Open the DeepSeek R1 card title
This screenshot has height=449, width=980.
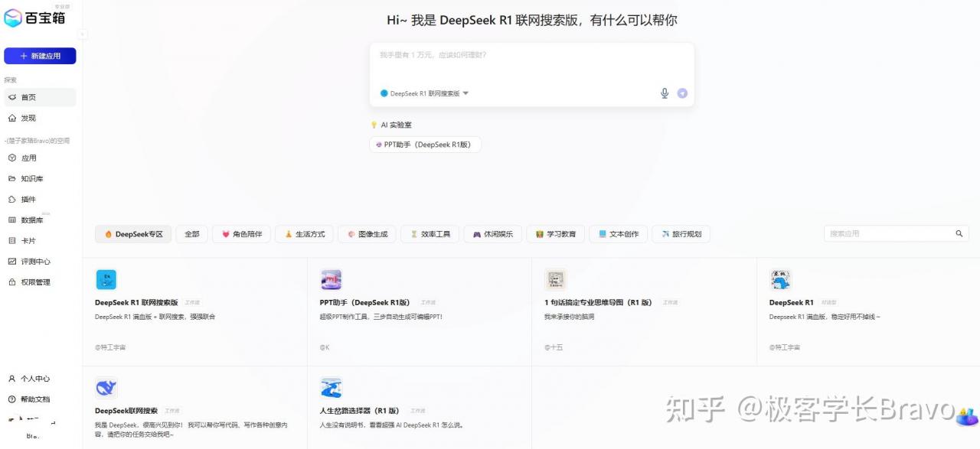coord(792,303)
